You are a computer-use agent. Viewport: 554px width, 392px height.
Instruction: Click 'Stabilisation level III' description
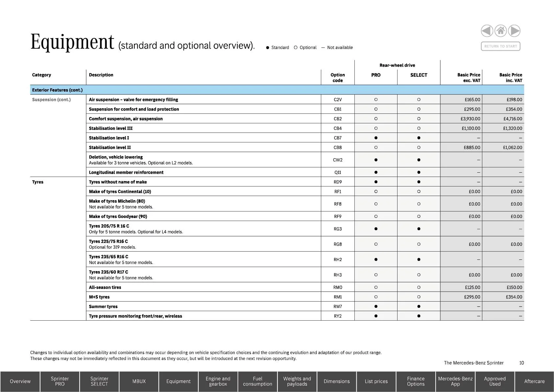point(110,128)
